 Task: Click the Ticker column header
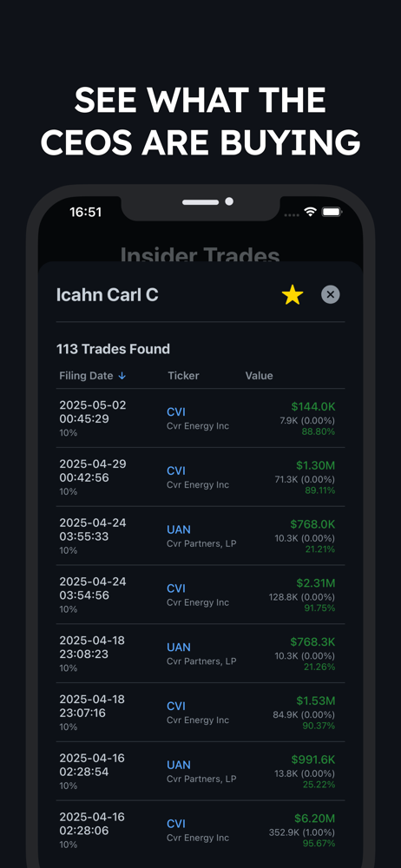[x=183, y=376]
